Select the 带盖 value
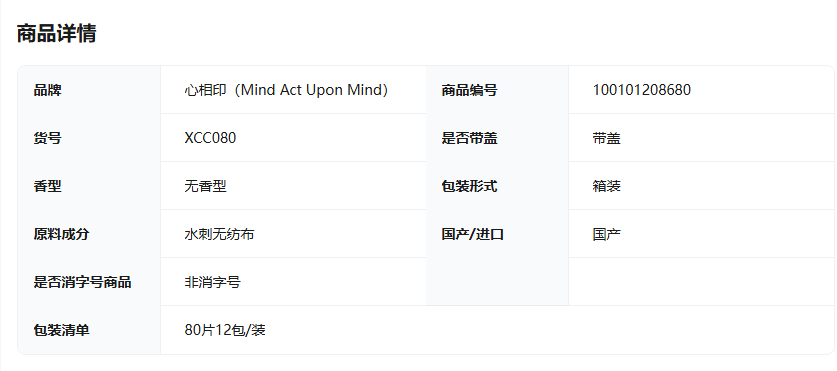 click(606, 138)
